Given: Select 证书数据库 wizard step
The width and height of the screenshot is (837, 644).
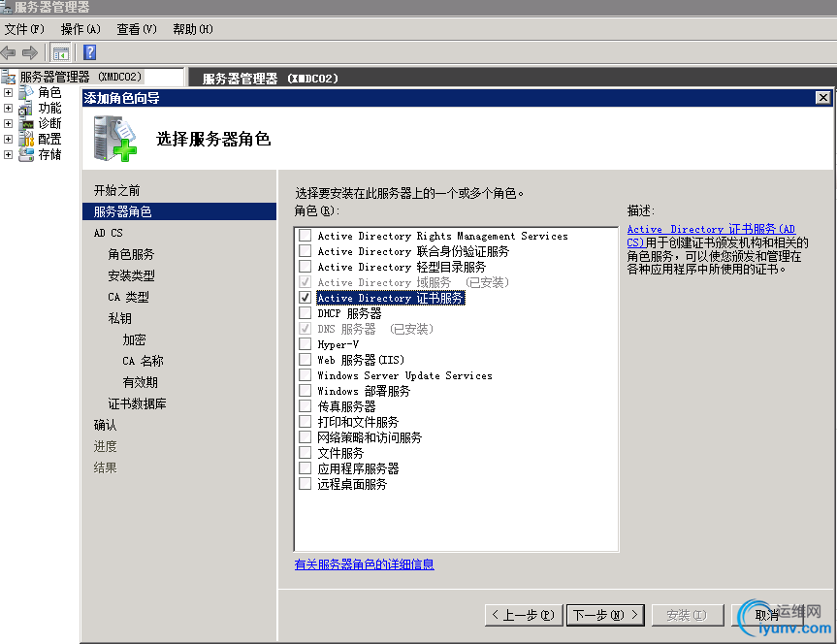Looking at the screenshot, I should click(x=137, y=403).
